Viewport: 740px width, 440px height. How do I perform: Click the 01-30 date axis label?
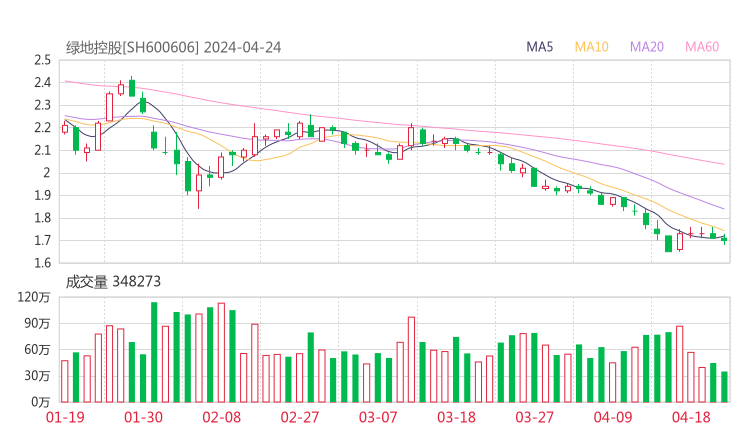click(143, 417)
